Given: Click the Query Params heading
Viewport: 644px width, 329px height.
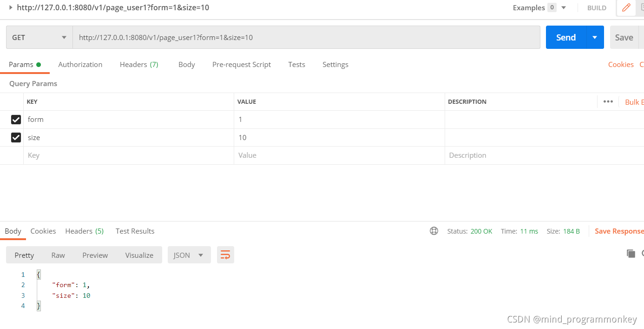Looking at the screenshot, I should (x=33, y=84).
